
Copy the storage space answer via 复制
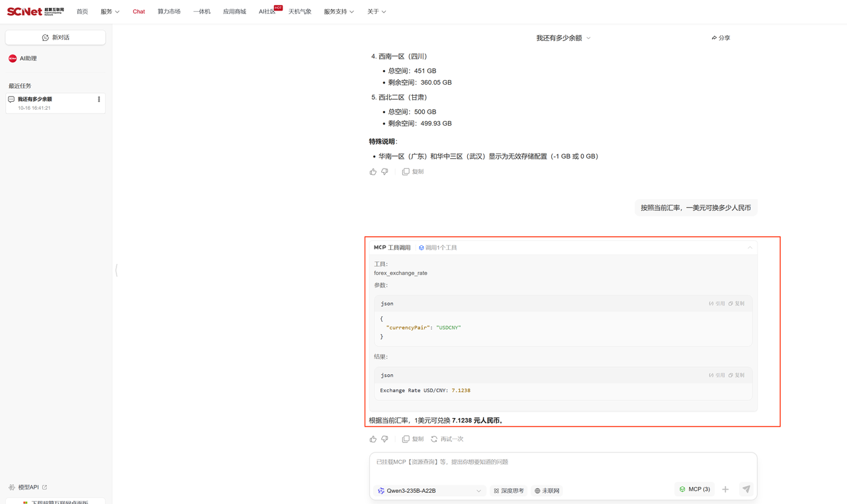[413, 172]
